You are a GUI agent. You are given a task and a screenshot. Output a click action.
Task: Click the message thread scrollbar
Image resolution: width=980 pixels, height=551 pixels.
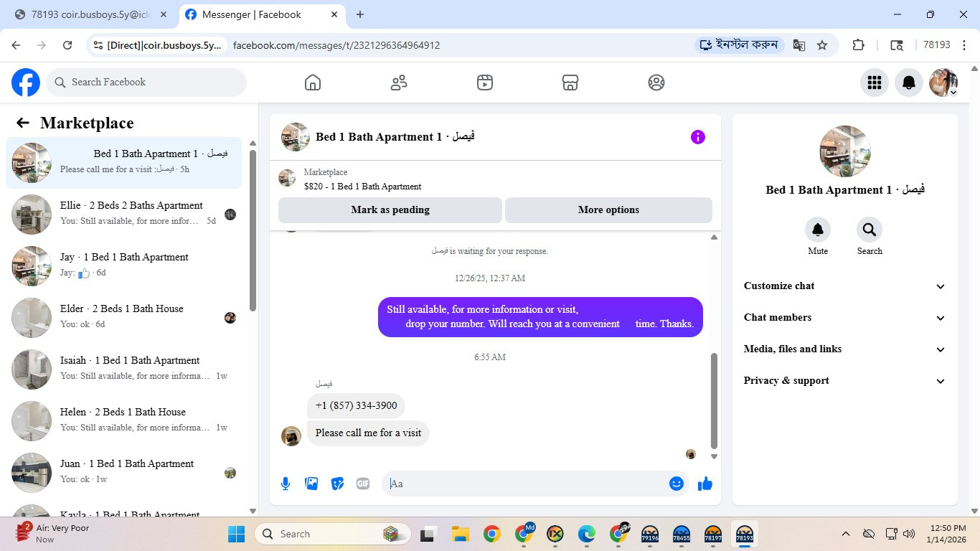(x=714, y=400)
